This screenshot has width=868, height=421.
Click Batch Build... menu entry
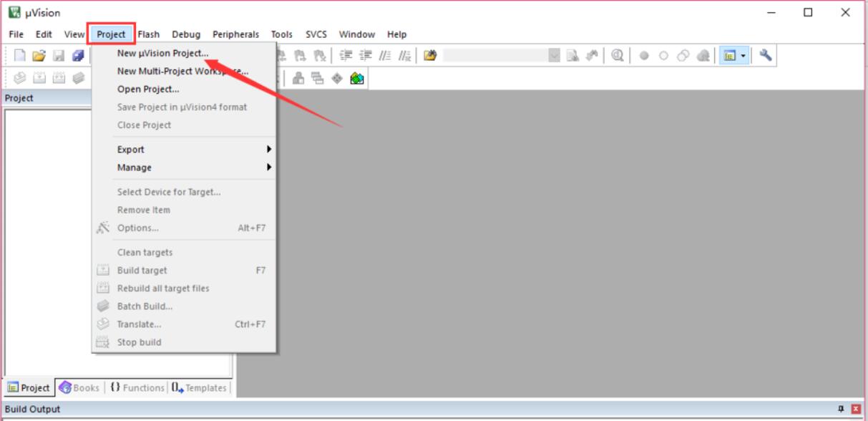coord(184,306)
